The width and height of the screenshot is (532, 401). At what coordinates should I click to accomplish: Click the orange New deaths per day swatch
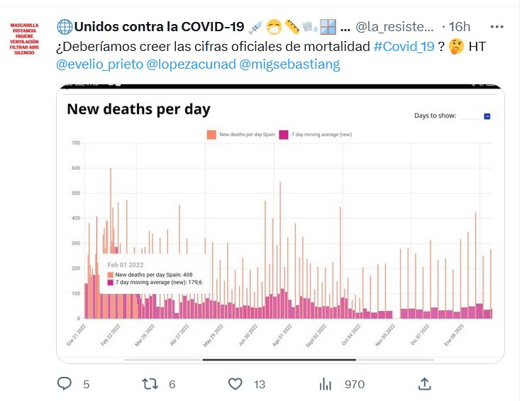[x=211, y=134]
